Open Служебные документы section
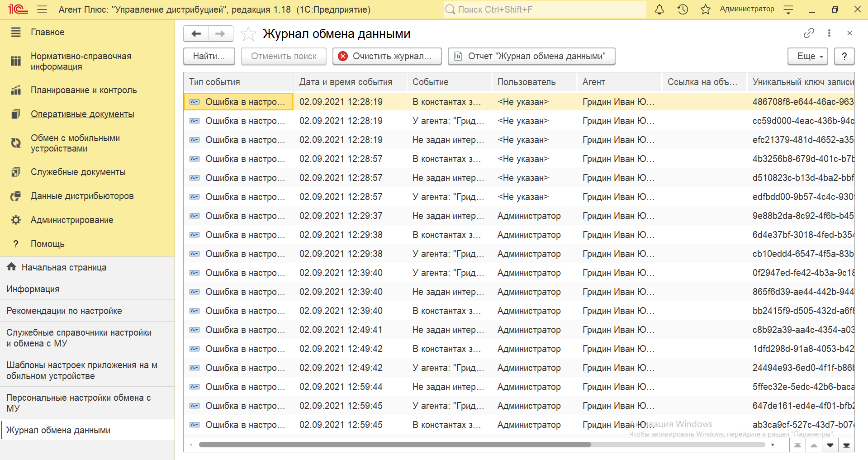Image resolution: width=868 pixels, height=460 pixels. click(78, 172)
